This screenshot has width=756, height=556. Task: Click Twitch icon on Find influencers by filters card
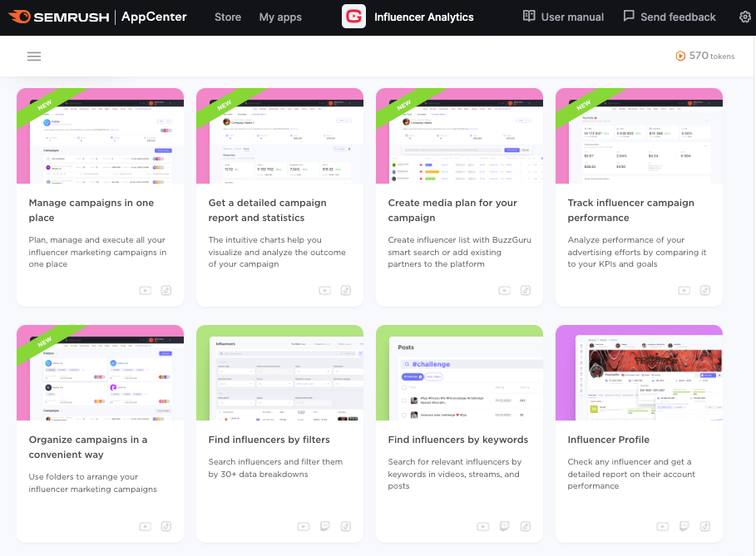325,526
